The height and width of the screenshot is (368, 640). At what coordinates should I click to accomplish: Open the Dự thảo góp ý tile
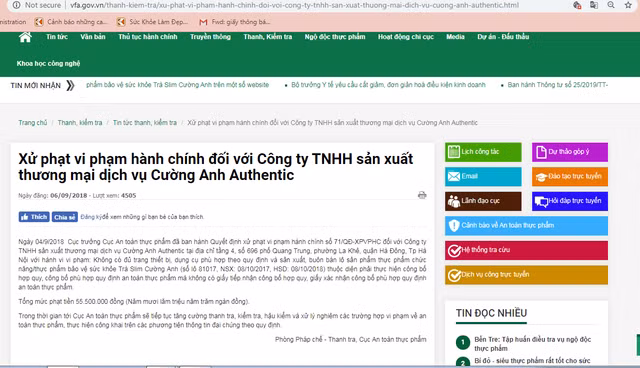click(x=570, y=152)
